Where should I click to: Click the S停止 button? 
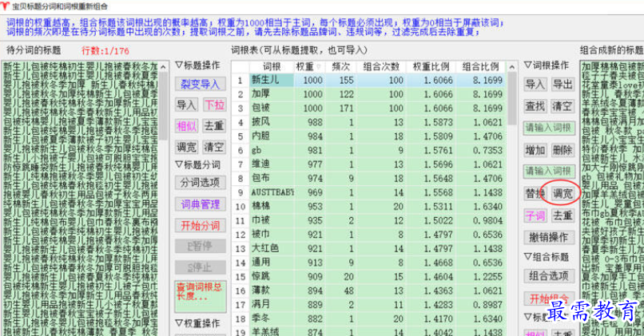[201, 267]
